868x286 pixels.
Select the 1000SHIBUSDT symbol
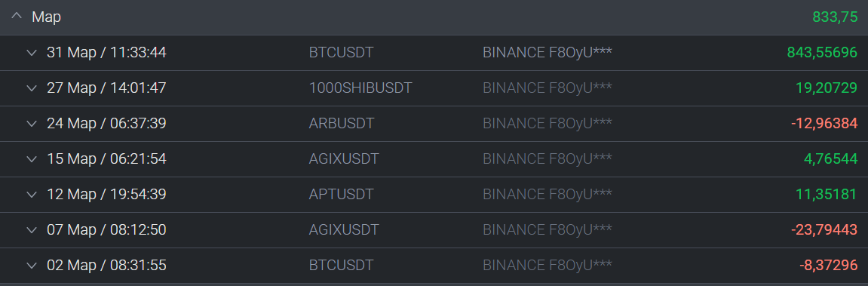click(x=360, y=88)
